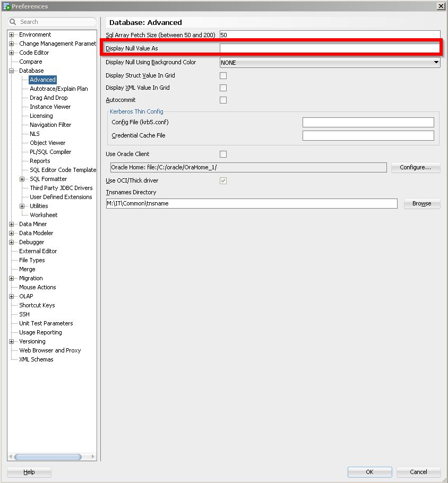Expand the Versioning node
The height and width of the screenshot is (483, 448).
click(11, 342)
